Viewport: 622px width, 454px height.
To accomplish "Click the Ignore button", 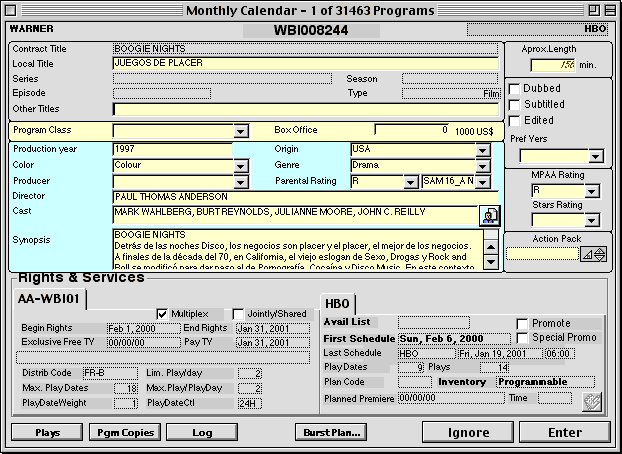I will coord(468,432).
